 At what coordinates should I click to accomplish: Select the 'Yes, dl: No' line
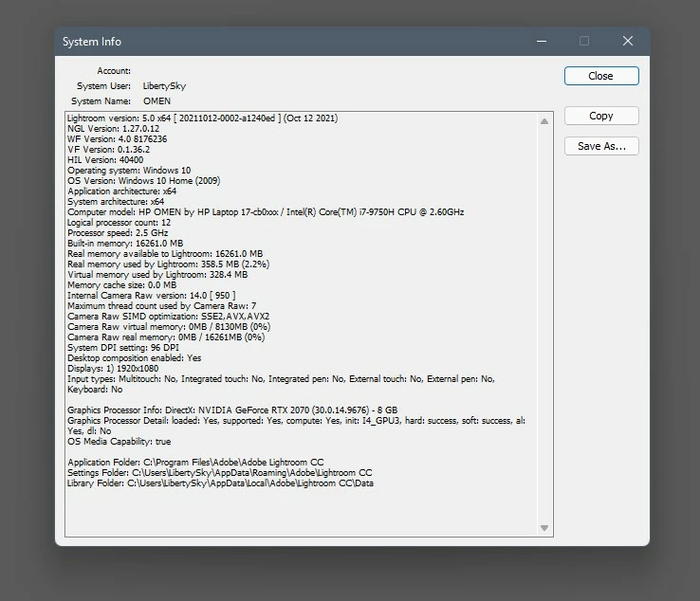pos(89,431)
